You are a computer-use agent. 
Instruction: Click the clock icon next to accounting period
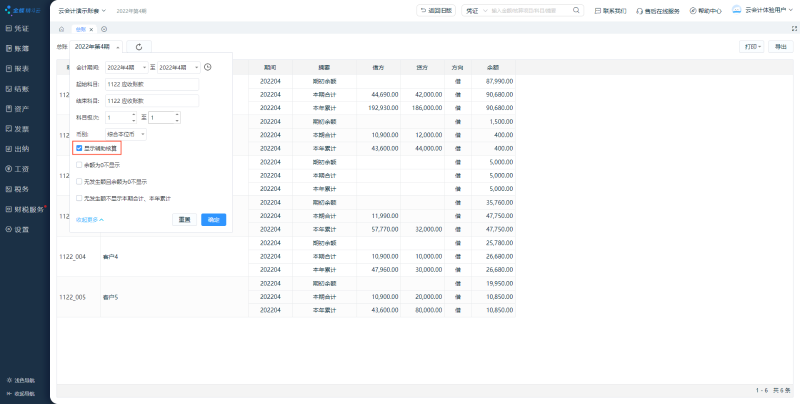click(207, 67)
